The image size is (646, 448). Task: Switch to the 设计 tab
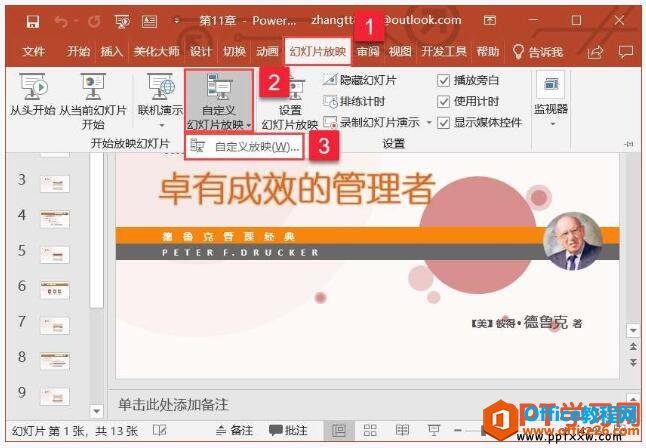point(201,52)
